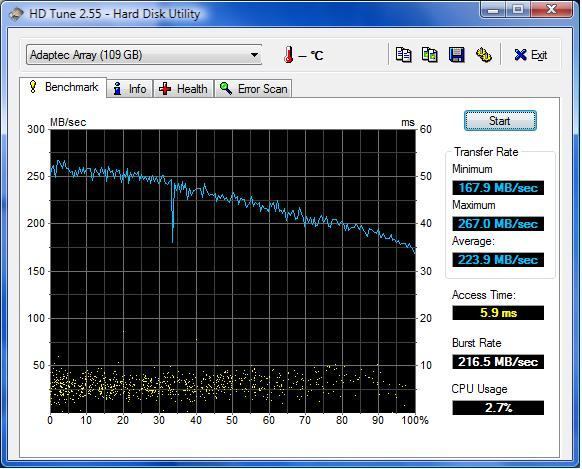Click the red cross Health tab icon
This screenshot has height=469, width=582.
click(x=165, y=89)
